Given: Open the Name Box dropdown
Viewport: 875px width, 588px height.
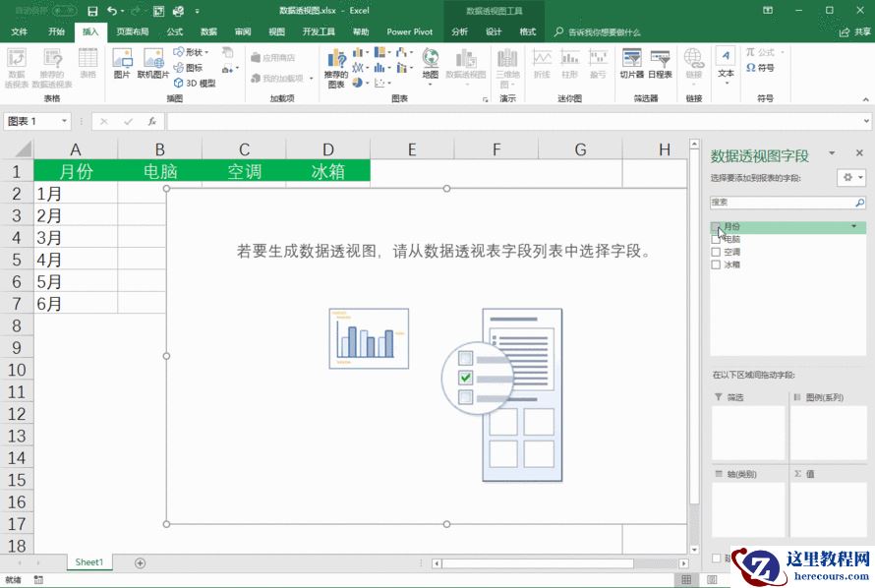Looking at the screenshot, I should pos(65,121).
